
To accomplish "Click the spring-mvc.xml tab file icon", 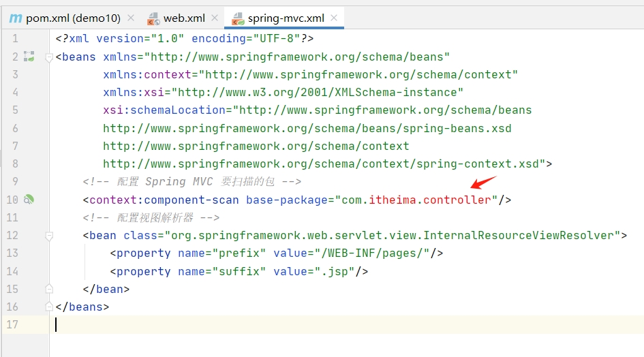I will [239, 18].
